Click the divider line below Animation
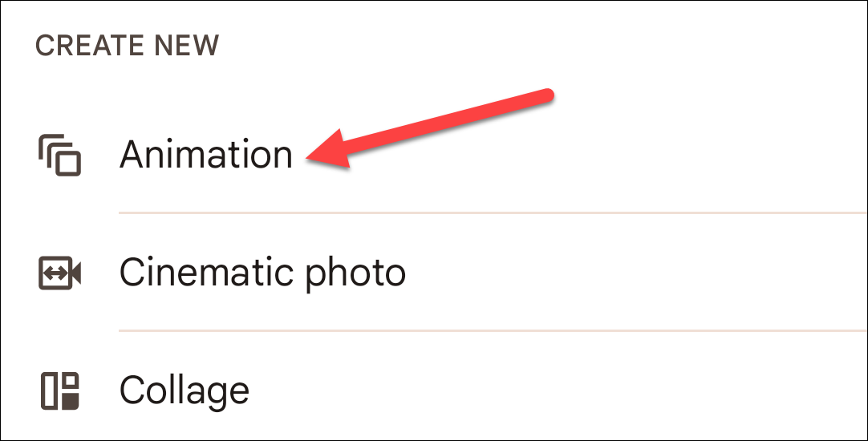This screenshot has height=441, width=868. click(489, 213)
